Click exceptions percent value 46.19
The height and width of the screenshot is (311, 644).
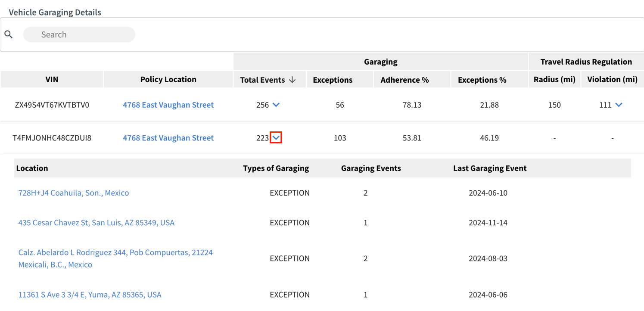[x=489, y=138]
